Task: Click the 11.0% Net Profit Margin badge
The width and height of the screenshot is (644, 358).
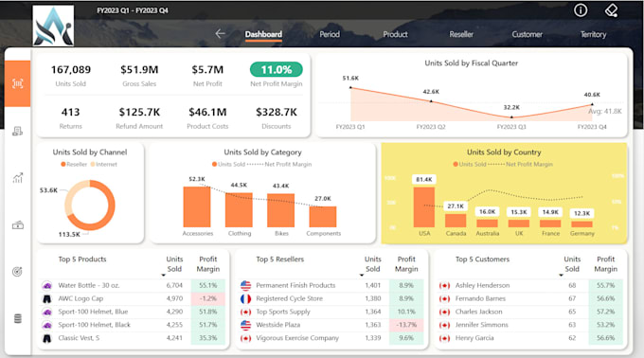Action: (x=276, y=69)
